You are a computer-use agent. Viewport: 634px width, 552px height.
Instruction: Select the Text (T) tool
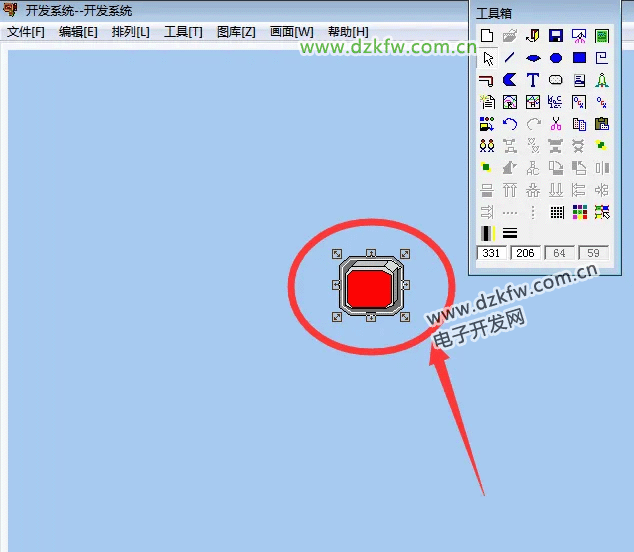(x=533, y=80)
